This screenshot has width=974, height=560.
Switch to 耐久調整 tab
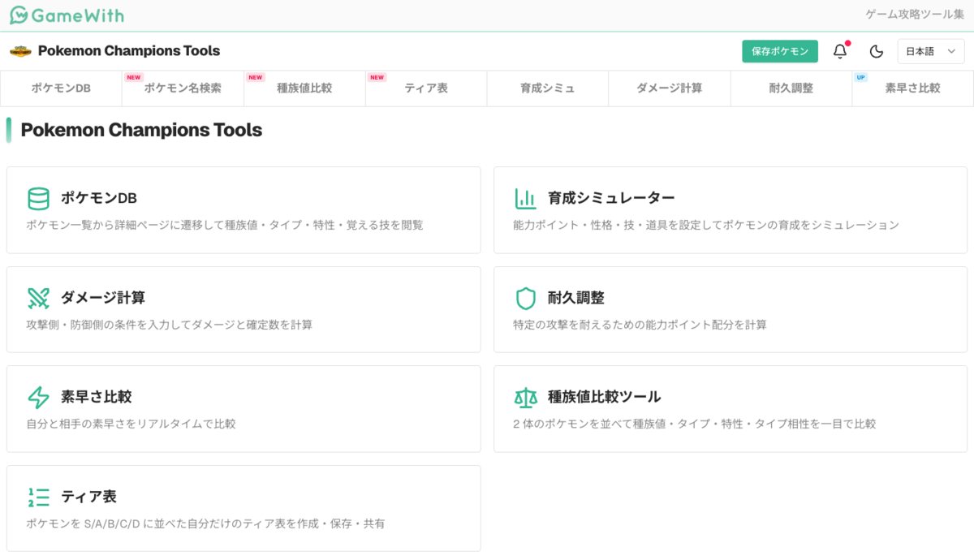pyautogui.click(x=791, y=88)
